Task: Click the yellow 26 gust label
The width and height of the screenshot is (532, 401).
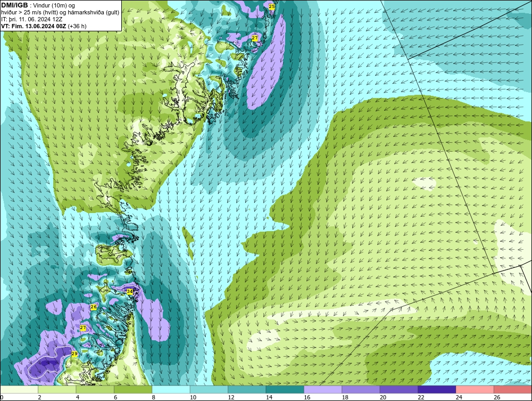Action: (x=94, y=307)
